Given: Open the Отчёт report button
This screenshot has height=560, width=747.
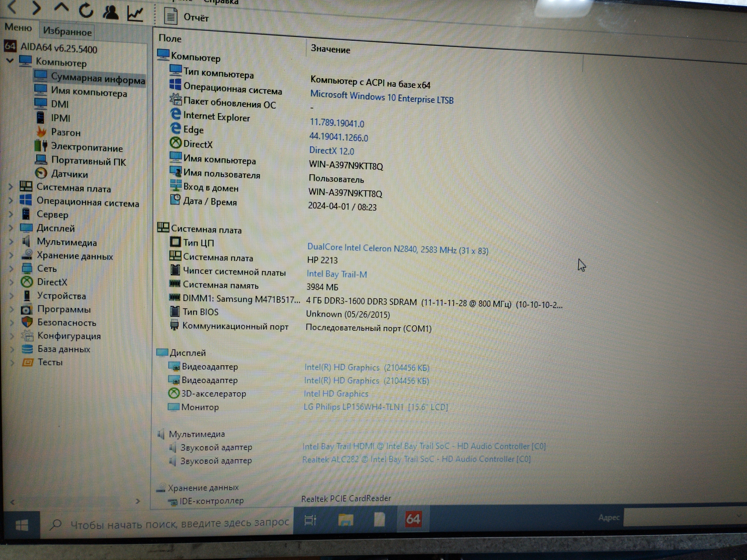Looking at the screenshot, I should [186, 17].
